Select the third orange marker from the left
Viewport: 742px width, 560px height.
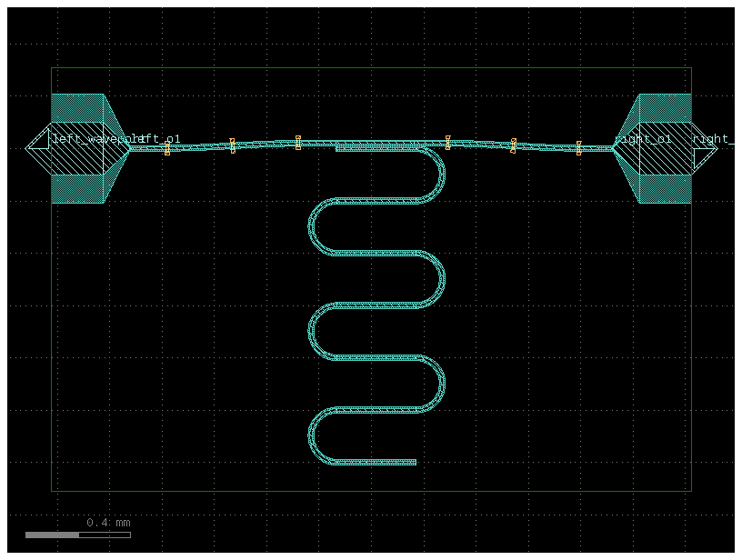click(x=298, y=143)
